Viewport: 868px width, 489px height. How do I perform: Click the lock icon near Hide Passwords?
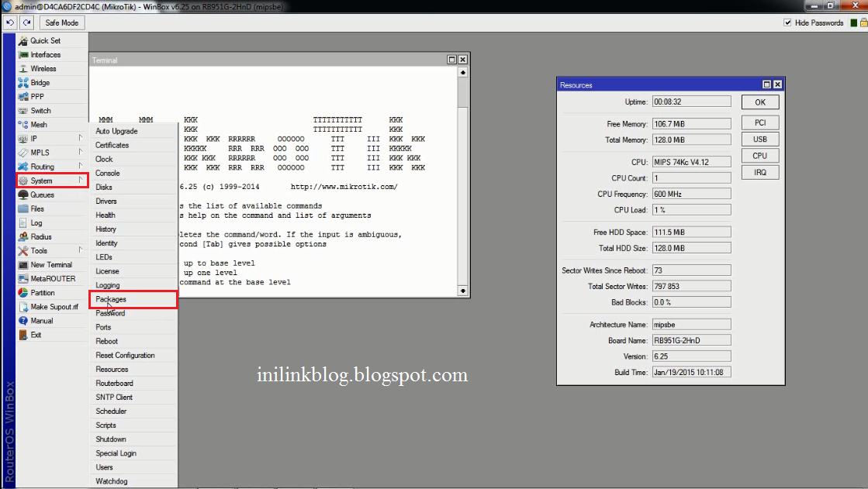tap(863, 22)
